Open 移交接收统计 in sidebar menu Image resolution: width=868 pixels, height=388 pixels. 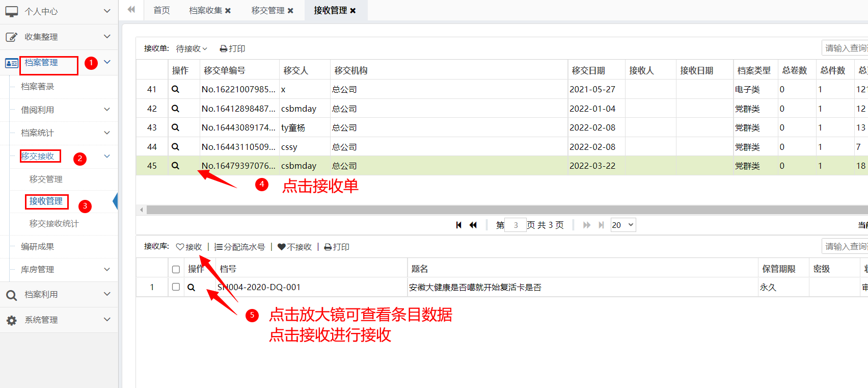[x=54, y=223]
